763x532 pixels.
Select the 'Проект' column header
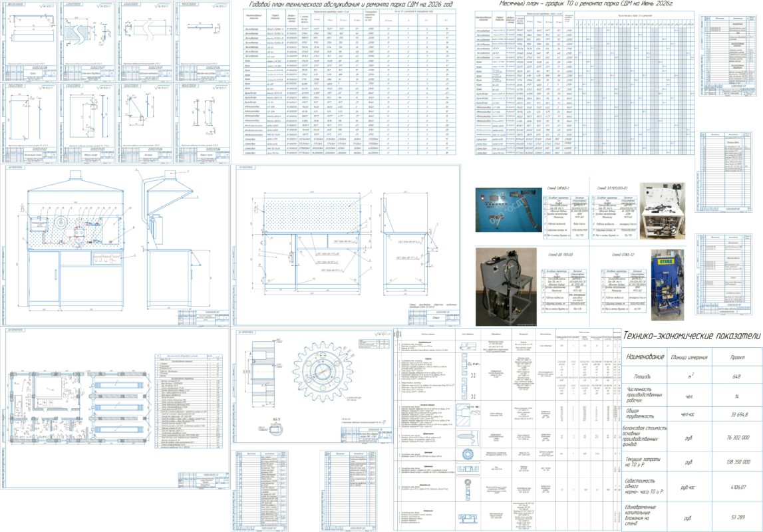[737, 357]
